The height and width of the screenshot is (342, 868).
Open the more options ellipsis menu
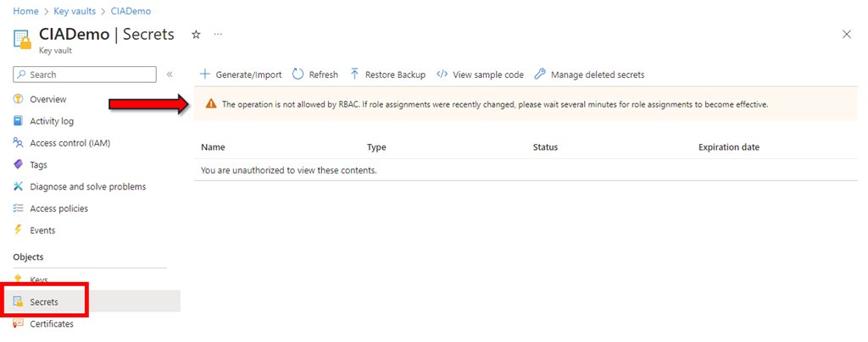tap(218, 35)
